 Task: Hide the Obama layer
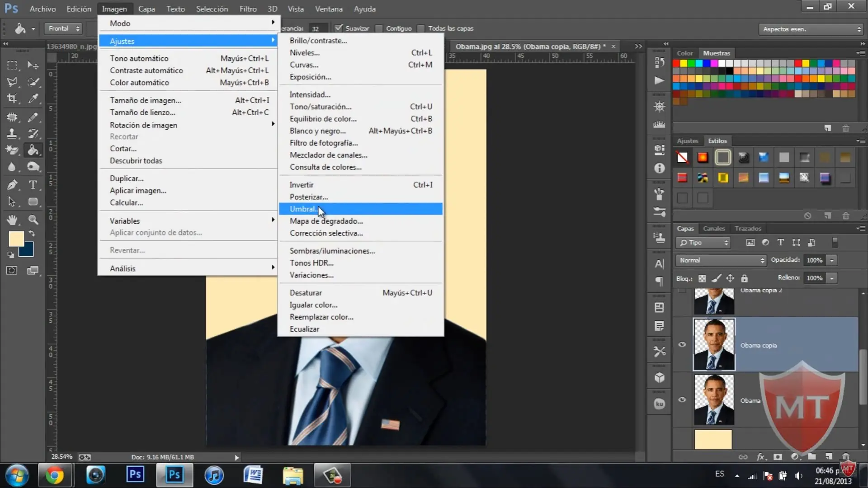click(x=682, y=399)
